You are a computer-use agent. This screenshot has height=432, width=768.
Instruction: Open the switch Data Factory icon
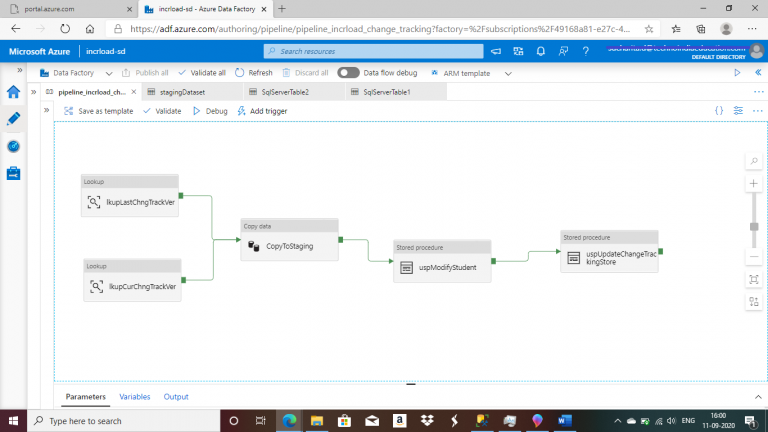518,51
